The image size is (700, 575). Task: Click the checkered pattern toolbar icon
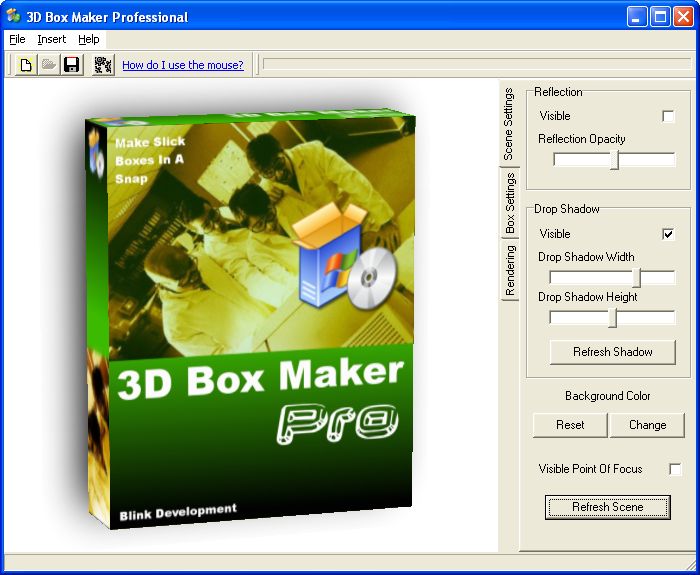(103, 65)
